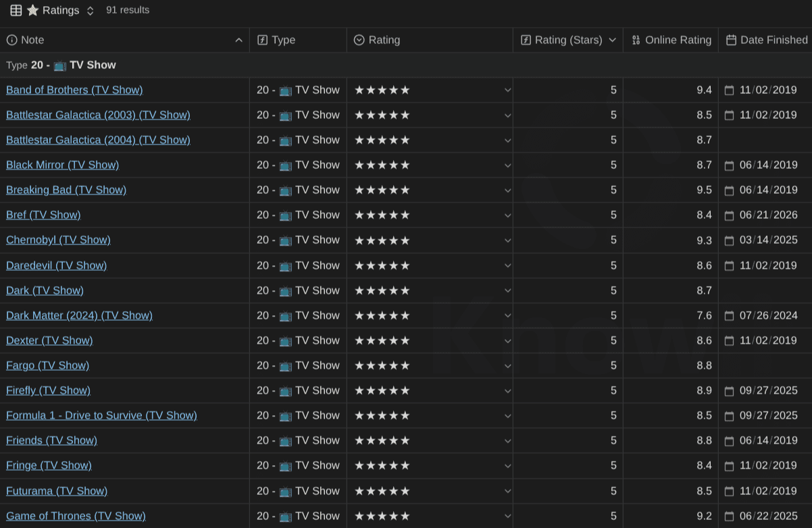The height and width of the screenshot is (528, 812).
Task: Open the Rating (Stars) header dropdown chevron
Action: 612,41
